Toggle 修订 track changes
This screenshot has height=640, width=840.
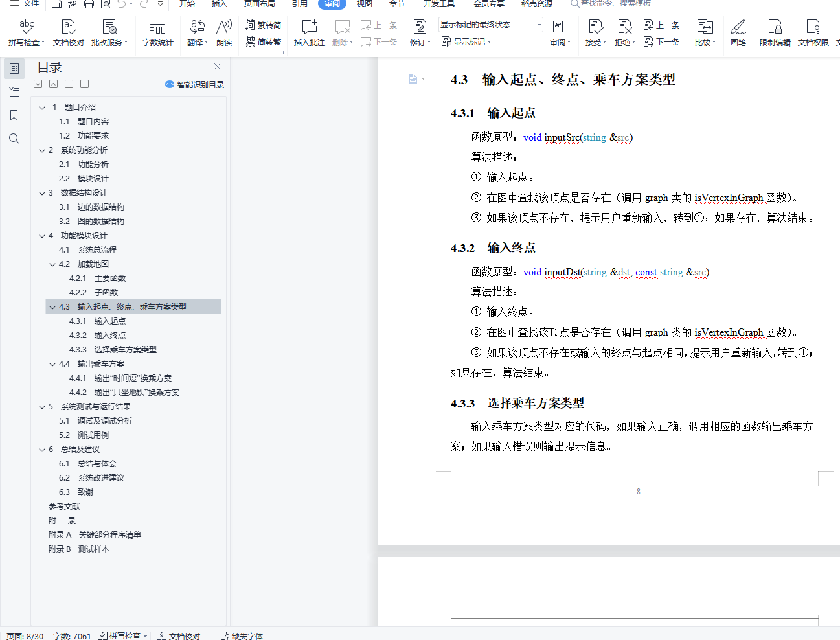pos(420,33)
